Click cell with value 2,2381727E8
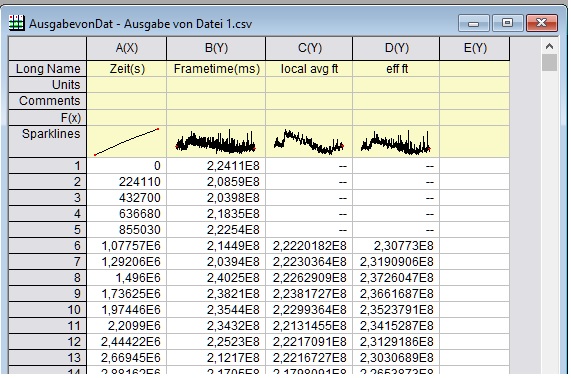Viewport: 571px width, 378px height. pyautogui.click(x=309, y=294)
